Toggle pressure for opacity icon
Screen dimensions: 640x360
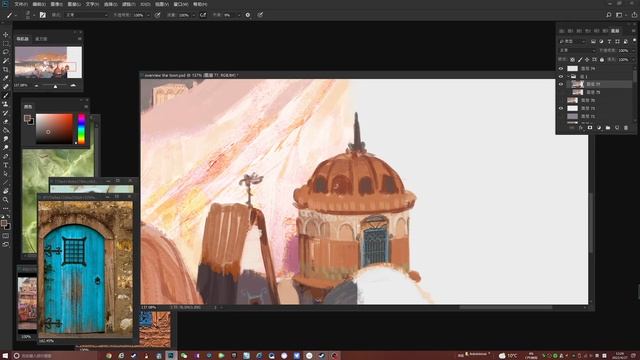(x=157, y=15)
